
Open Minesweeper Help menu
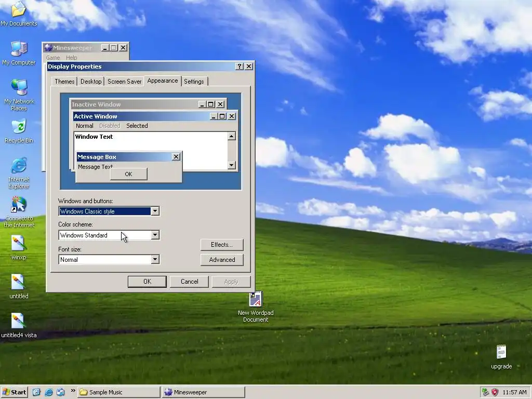[x=71, y=58]
